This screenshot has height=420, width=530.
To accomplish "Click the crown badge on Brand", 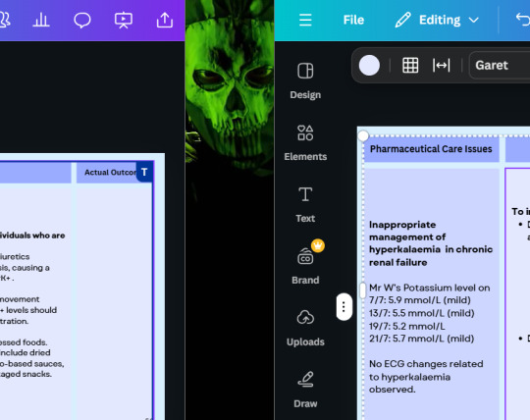I will (x=318, y=245).
